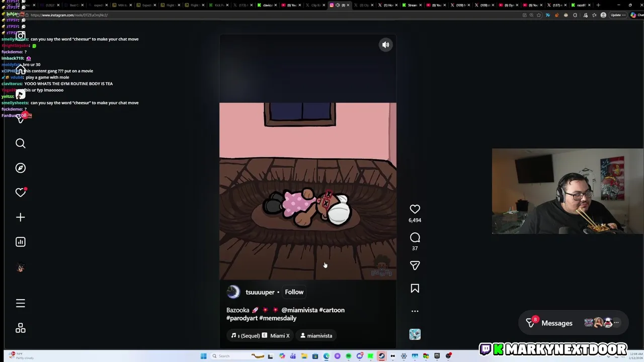Open the tsuuuuper profile name link
This screenshot has height=362, width=644.
click(260, 292)
